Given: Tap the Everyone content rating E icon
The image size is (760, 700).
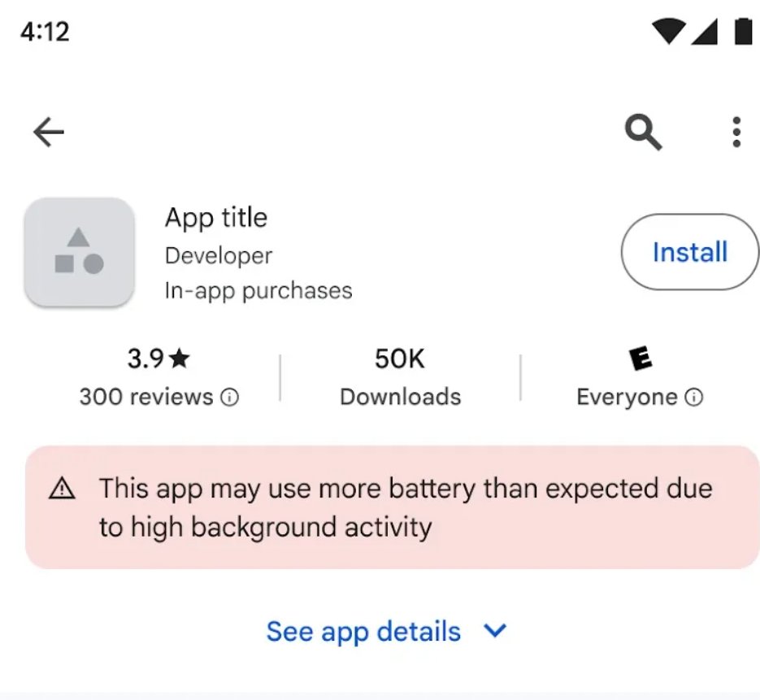Looking at the screenshot, I should (x=641, y=359).
